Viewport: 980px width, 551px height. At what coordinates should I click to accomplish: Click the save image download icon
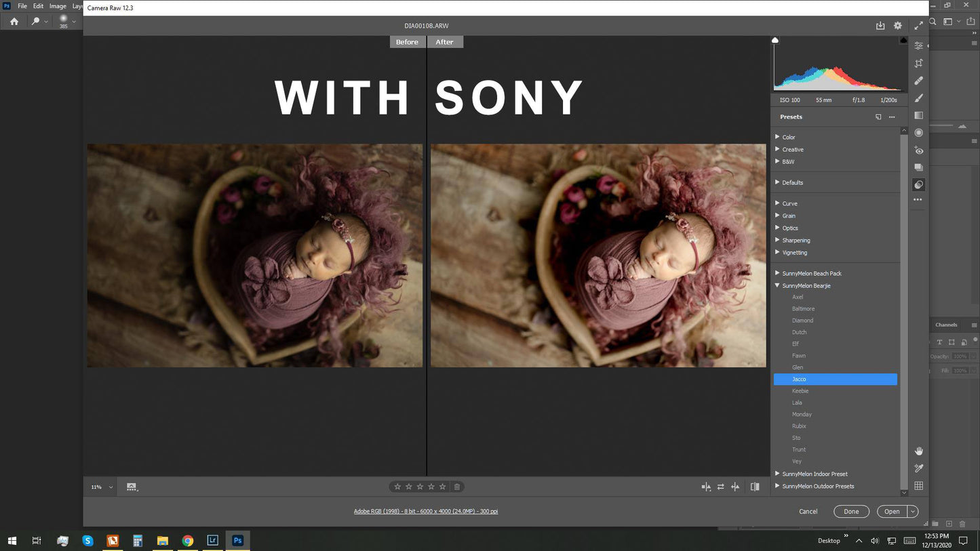click(x=880, y=26)
